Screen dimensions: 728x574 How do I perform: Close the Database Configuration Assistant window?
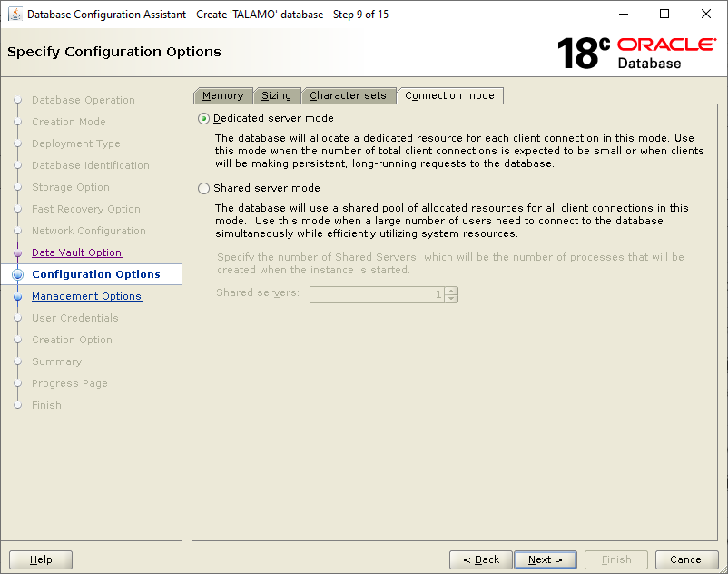click(x=705, y=14)
